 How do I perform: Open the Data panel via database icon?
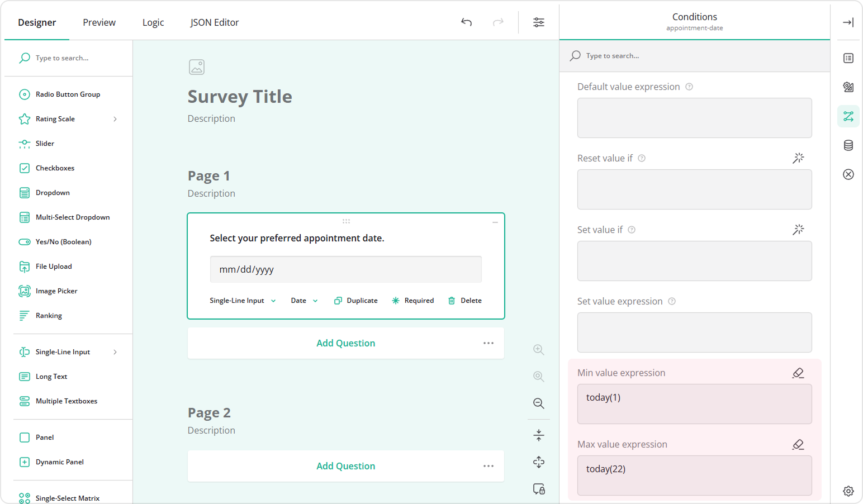point(848,145)
